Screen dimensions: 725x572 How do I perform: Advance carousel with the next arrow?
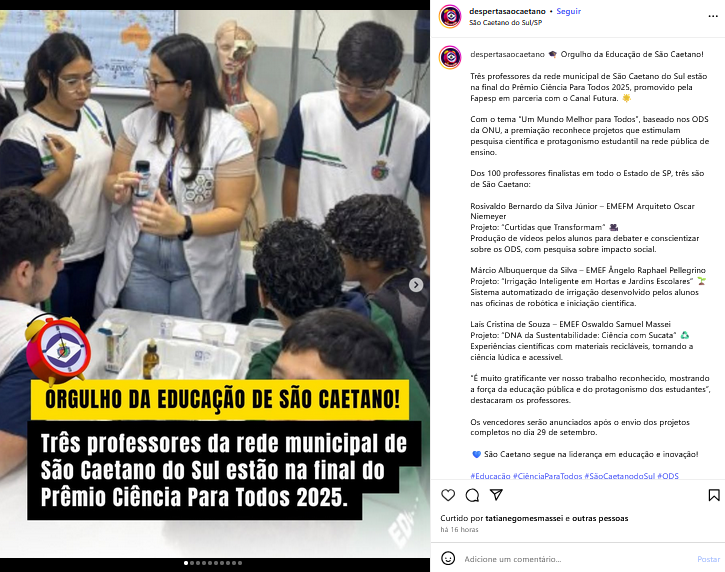[416, 285]
